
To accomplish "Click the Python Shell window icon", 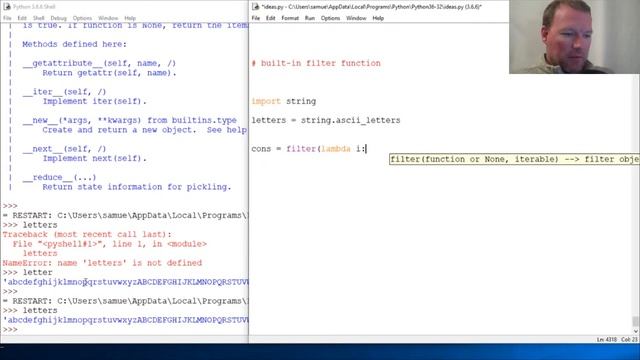I will (7, 7).
